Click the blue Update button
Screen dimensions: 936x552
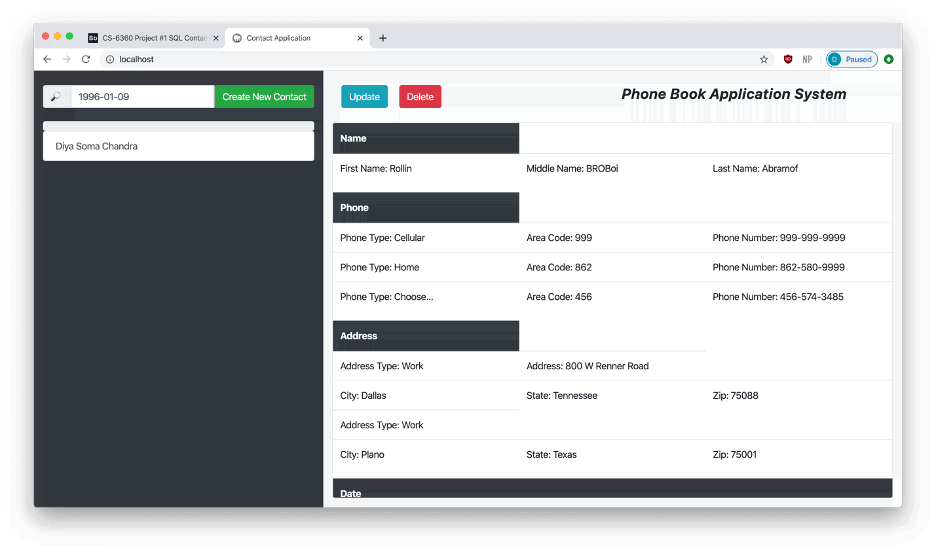coord(364,97)
